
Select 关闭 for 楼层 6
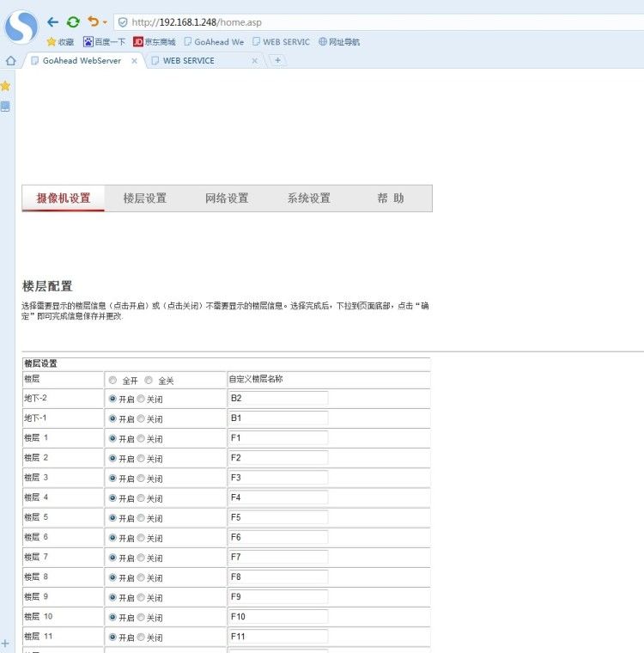click(x=141, y=538)
